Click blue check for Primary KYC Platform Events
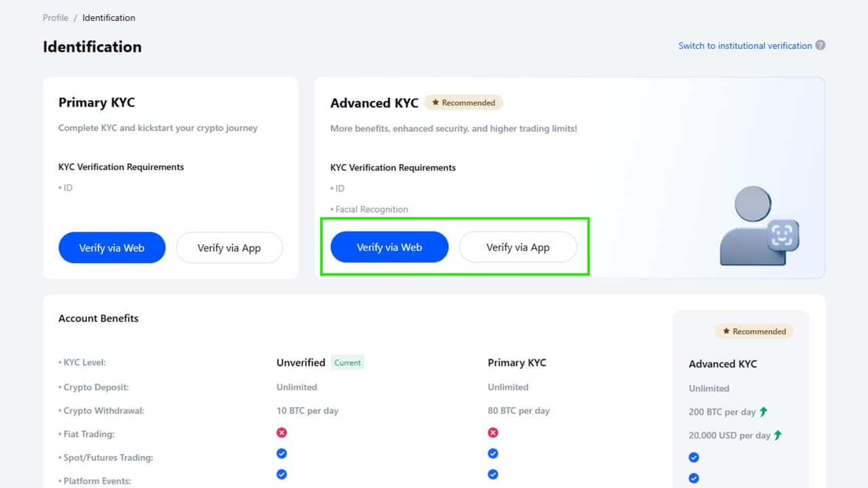The height and width of the screenshot is (488, 868). click(493, 474)
